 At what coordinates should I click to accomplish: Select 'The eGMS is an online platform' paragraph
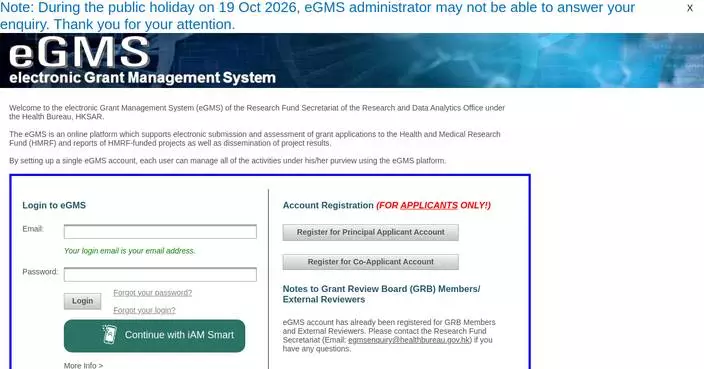pos(255,139)
